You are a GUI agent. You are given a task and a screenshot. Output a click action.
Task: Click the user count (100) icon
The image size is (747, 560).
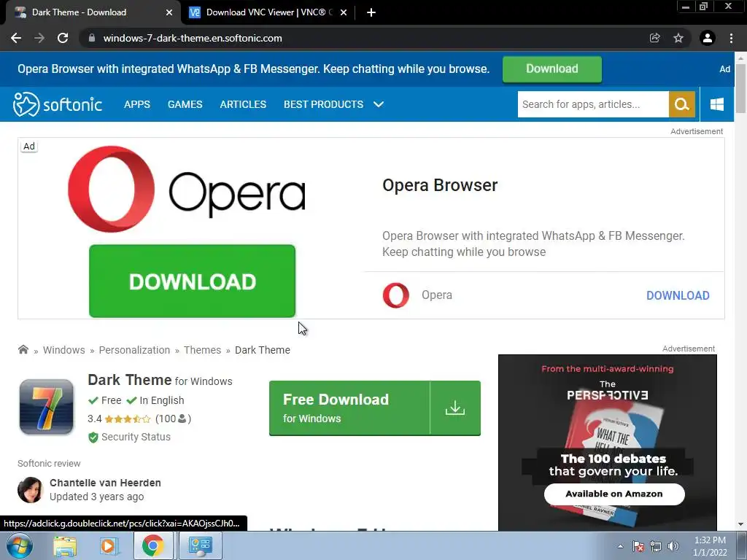(x=182, y=419)
